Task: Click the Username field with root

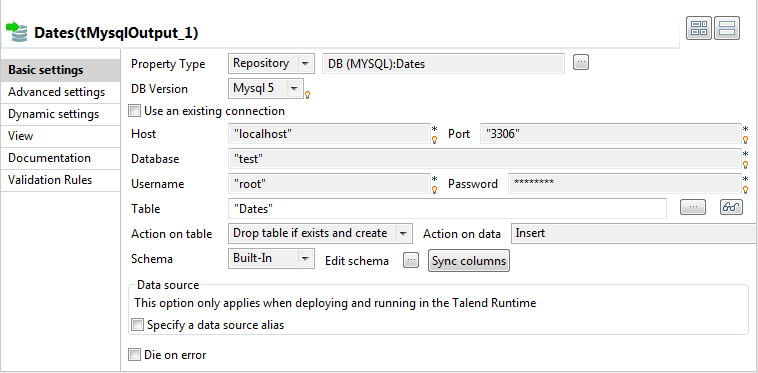Action: pos(329,184)
